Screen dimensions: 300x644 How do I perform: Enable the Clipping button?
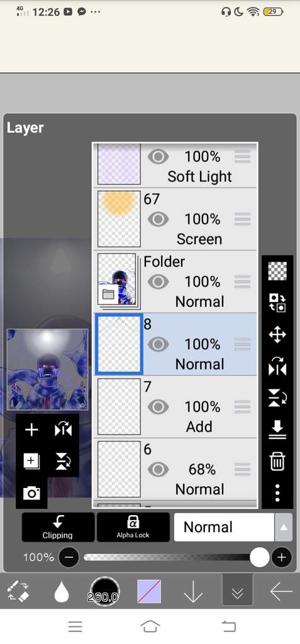pyautogui.click(x=58, y=527)
